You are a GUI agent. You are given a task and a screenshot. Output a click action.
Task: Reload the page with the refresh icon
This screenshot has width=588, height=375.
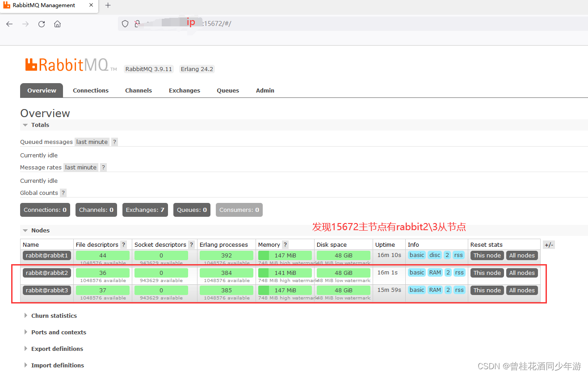pyautogui.click(x=42, y=24)
